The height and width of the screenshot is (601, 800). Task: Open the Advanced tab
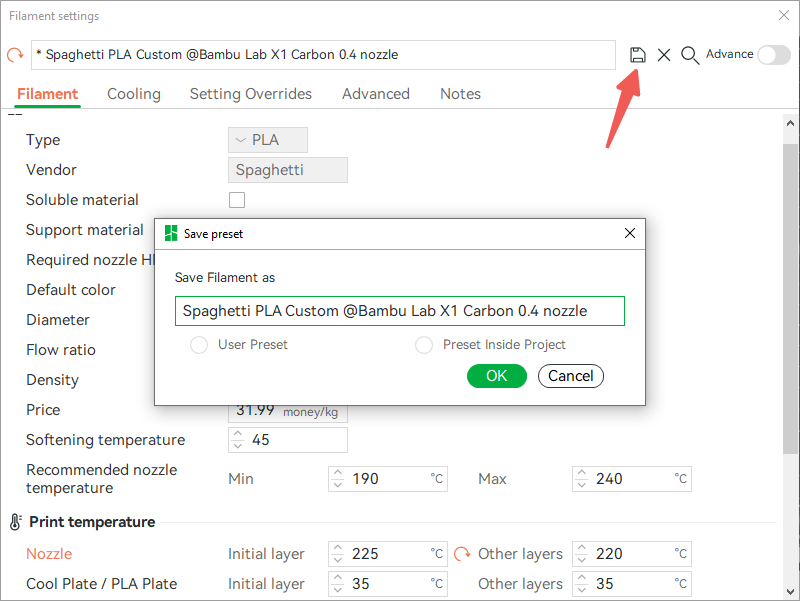click(x=376, y=94)
